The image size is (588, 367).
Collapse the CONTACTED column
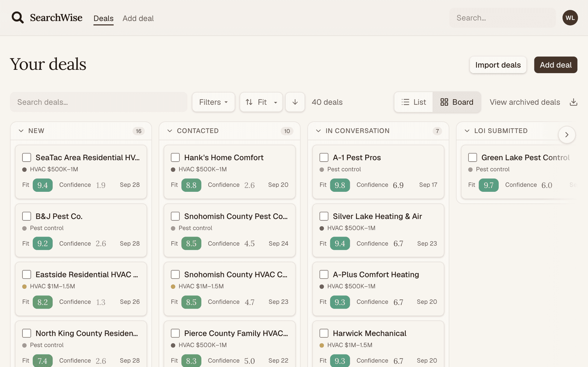170,131
